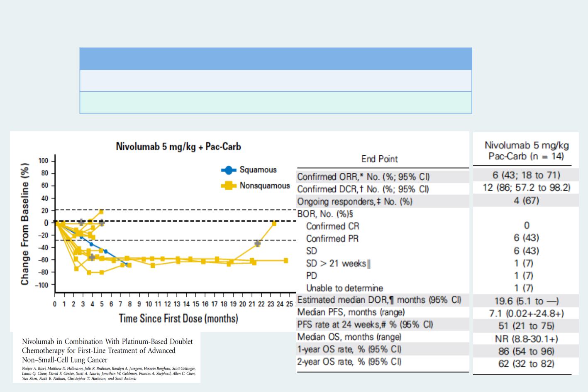Click the value '7.1 (0.02+-24.8+)'
588x392 pixels.
tap(526, 314)
